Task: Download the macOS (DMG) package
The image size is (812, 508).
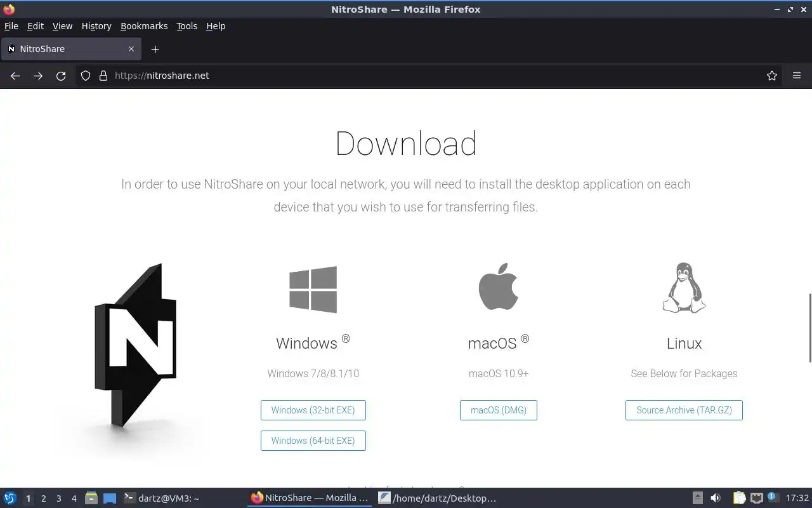Action: tap(499, 410)
